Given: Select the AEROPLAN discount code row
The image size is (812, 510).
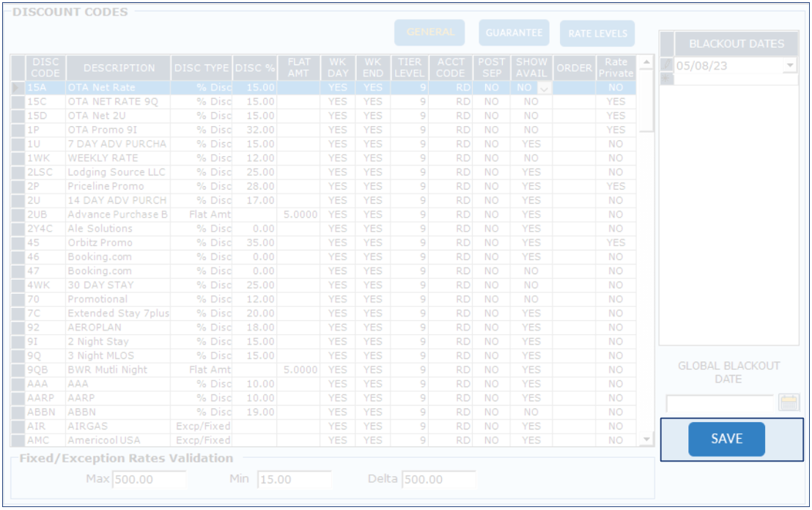Looking at the screenshot, I should pos(117,328).
